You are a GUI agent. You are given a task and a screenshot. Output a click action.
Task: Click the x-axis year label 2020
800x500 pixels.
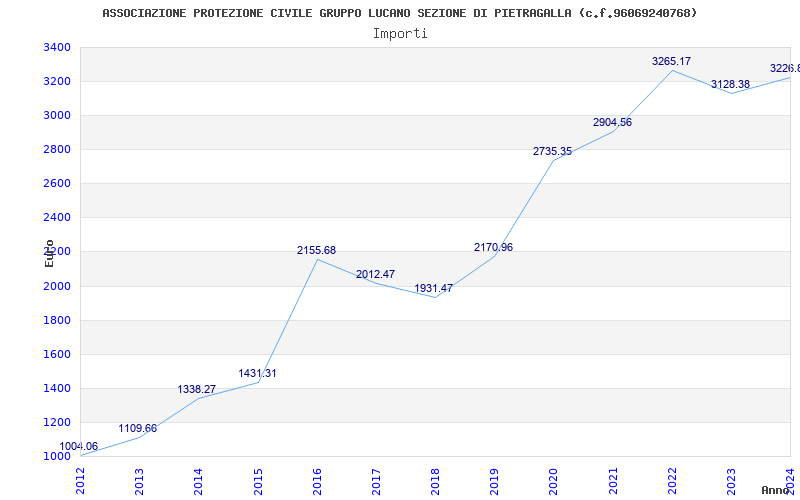pyautogui.click(x=554, y=482)
